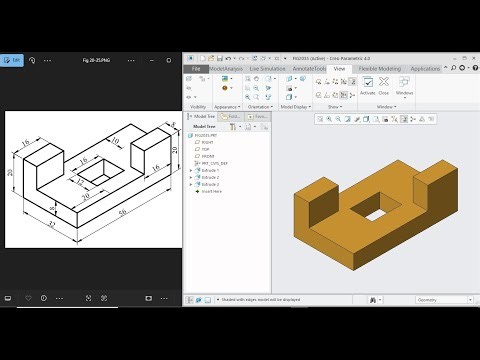Viewport: 480px width, 360px height.
Task: Switch to the Flexible Modeling tab
Action: click(x=380, y=69)
